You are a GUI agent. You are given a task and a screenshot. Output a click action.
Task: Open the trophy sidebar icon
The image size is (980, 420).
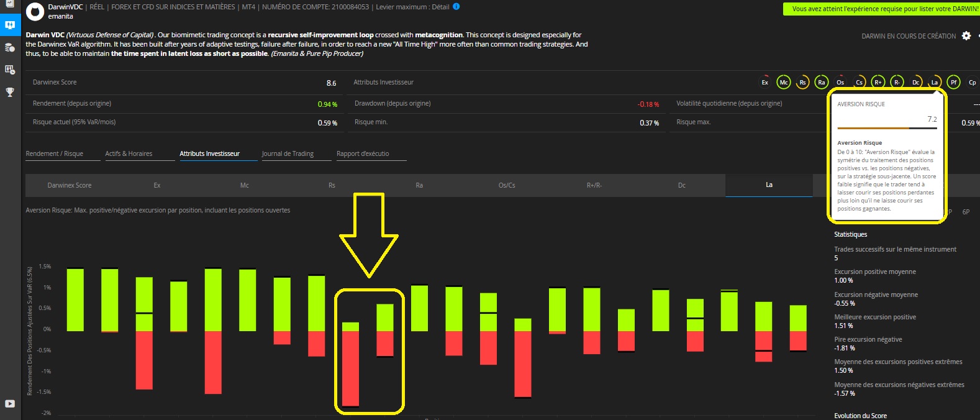10,92
